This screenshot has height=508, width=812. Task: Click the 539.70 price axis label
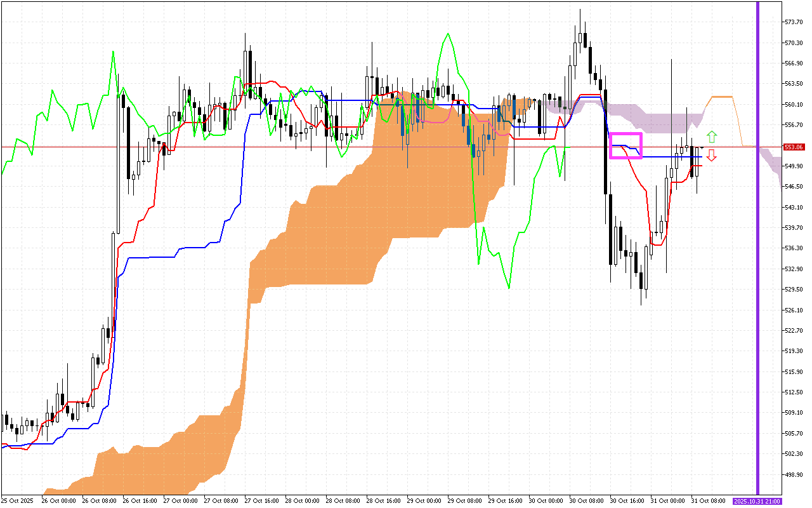click(794, 227)
